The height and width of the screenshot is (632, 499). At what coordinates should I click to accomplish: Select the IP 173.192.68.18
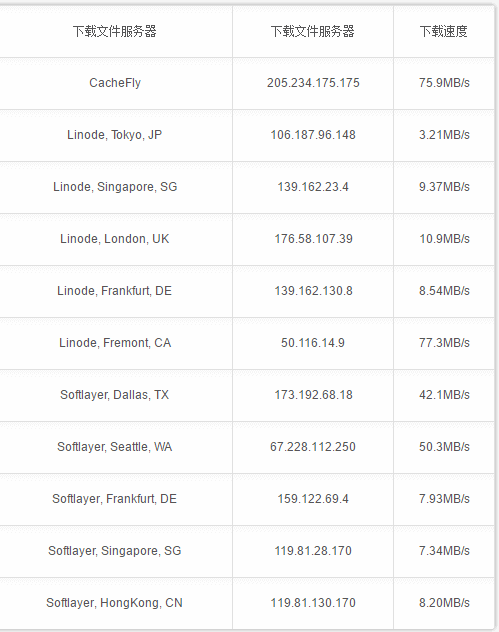[313, 395]
